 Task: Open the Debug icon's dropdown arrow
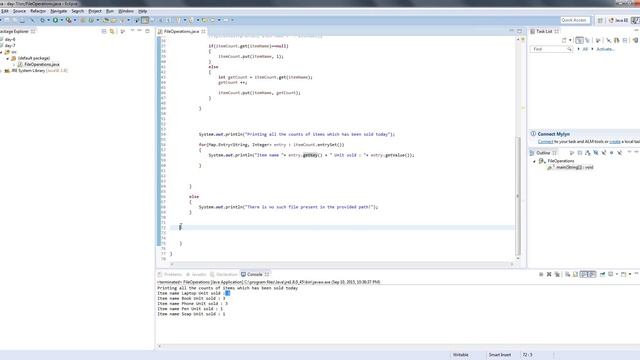(x=49, y=20)
